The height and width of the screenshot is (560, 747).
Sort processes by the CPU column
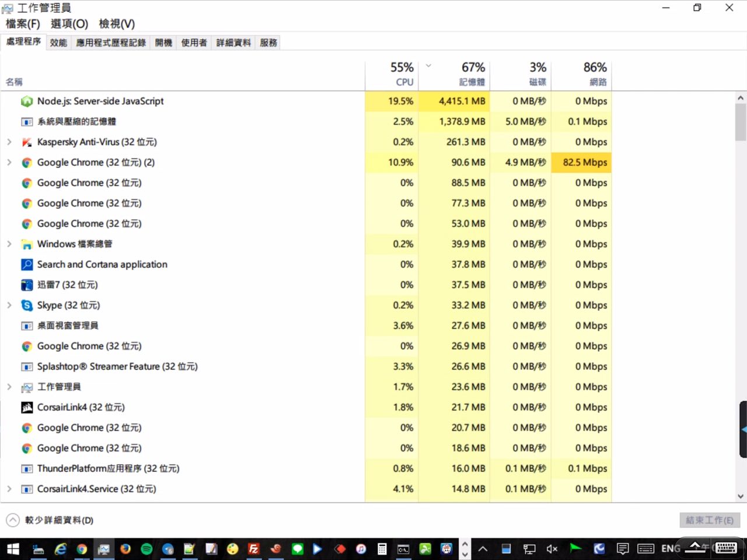(x=391, y=75)
